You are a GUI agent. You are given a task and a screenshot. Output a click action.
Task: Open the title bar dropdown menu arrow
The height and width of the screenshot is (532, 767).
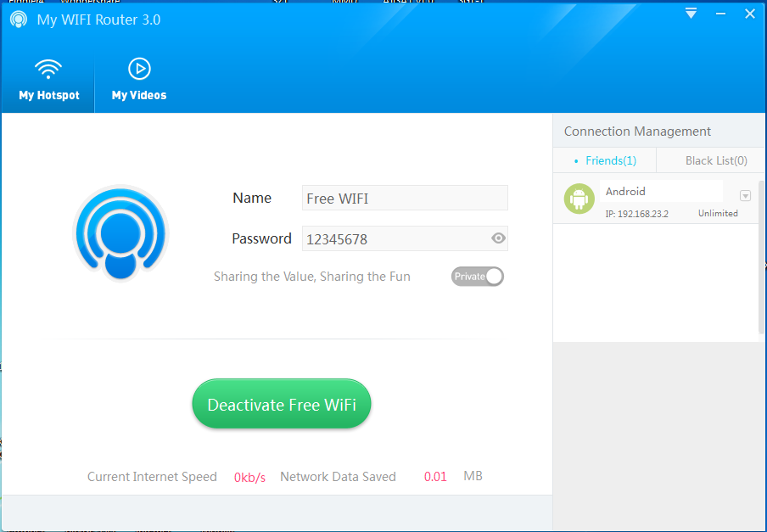click(691, 14)
